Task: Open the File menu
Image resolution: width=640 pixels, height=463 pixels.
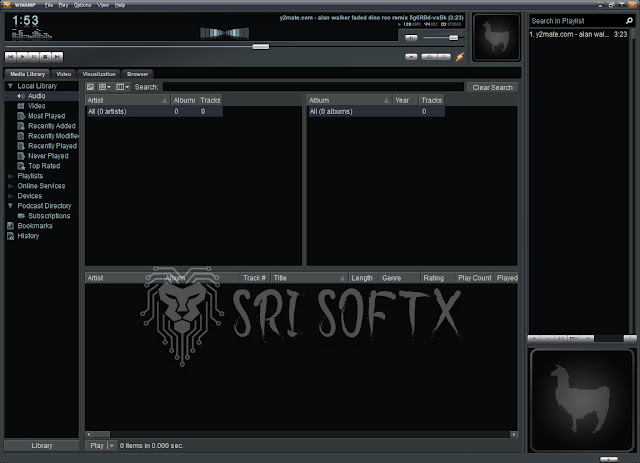Action: click(x=49, y=5)
